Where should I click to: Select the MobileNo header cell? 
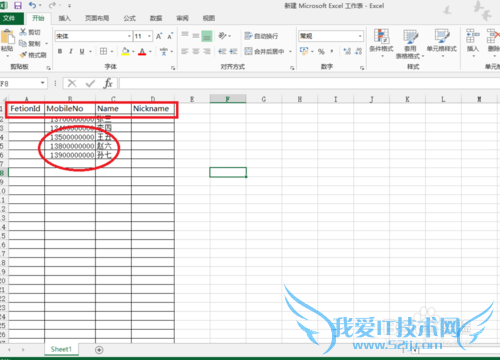coord(70,109)
